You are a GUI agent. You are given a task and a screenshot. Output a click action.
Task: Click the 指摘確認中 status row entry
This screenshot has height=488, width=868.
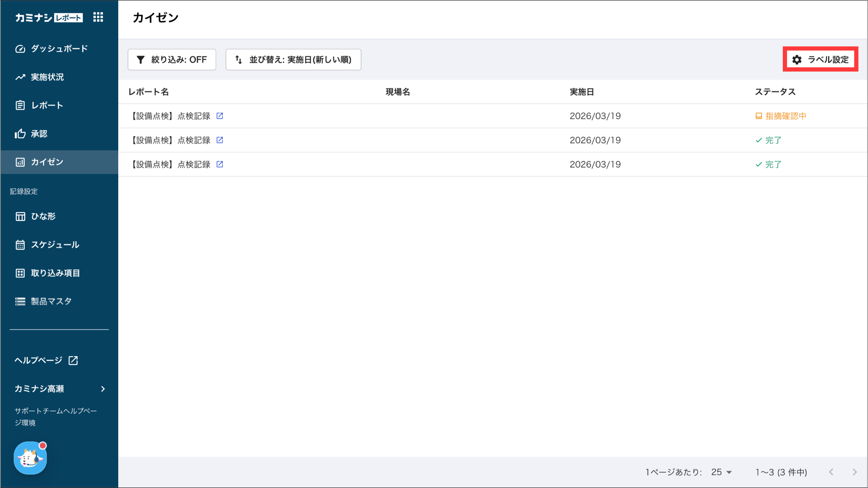[781, 116]
